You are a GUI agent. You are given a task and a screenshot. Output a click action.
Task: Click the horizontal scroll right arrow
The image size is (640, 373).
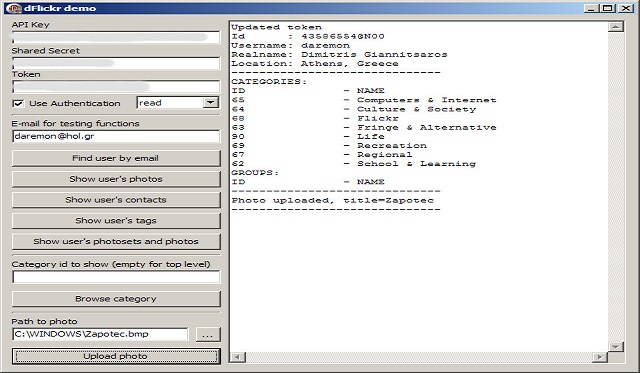pos(600,357)
